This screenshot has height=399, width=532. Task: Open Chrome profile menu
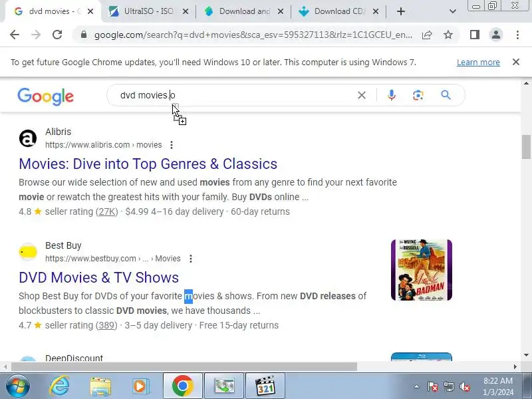click(x=495, y=35)
